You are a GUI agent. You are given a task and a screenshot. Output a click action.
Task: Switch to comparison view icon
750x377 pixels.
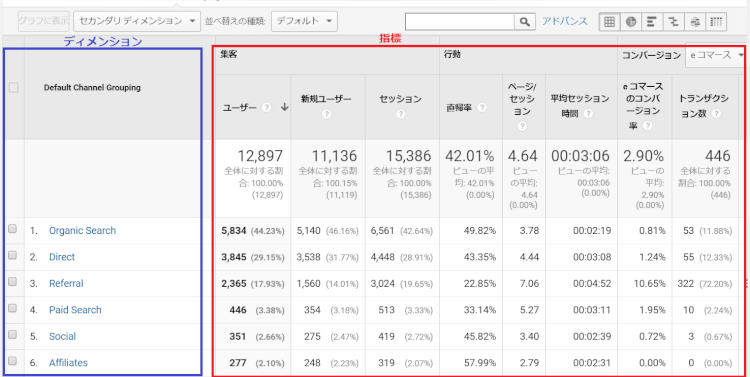click(673, 22)
